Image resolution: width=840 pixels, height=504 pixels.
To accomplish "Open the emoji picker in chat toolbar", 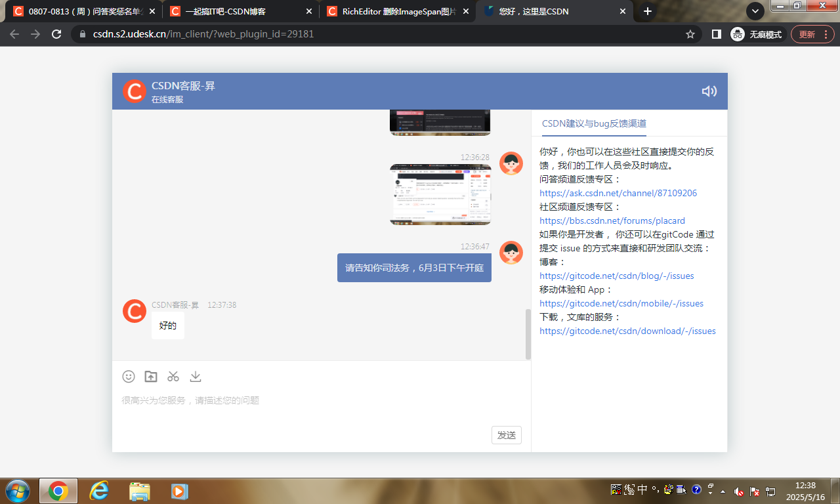I will click(x=129, y=376).
